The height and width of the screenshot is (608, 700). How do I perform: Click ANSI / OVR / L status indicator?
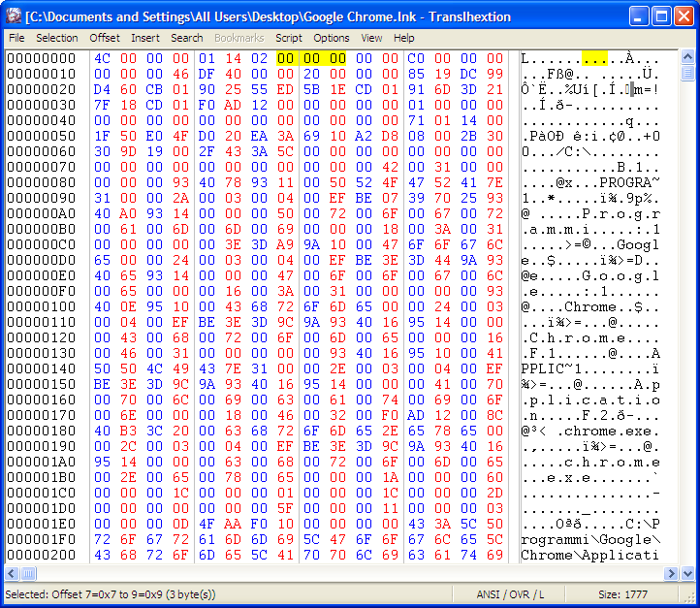coord(510,594)
